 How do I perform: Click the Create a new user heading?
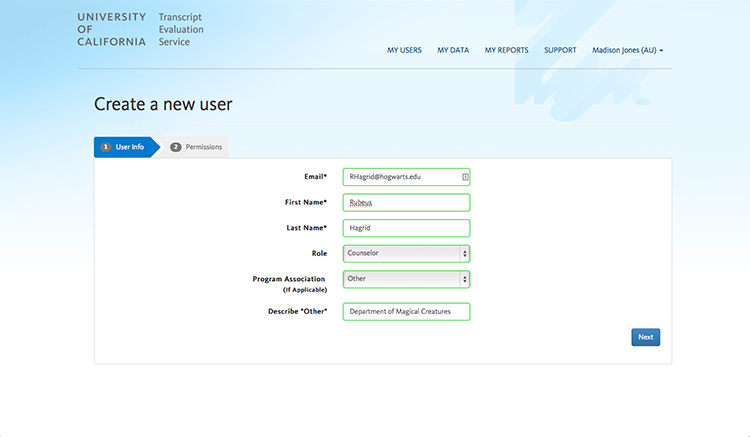[x=163, y=104]
